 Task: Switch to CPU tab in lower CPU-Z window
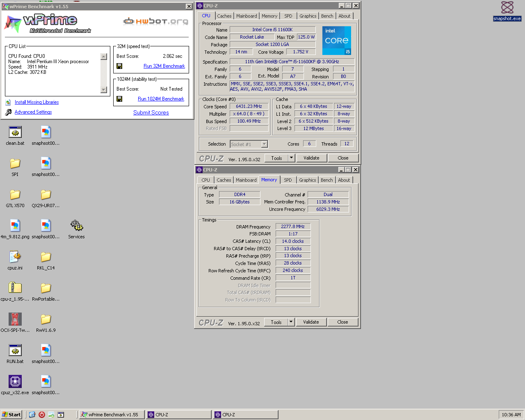[x=205, y=180]
